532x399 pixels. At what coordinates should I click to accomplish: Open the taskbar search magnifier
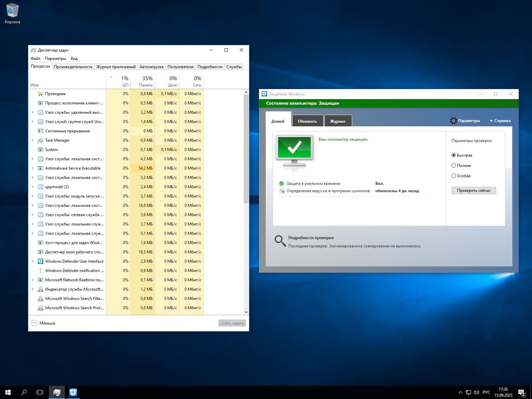coord(24,392)
